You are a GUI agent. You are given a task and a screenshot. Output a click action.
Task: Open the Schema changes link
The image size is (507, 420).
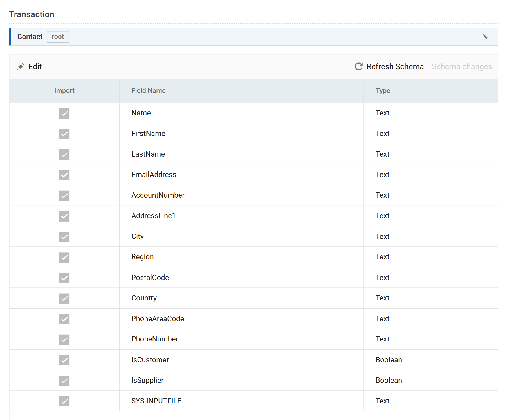tap(462, 66)
